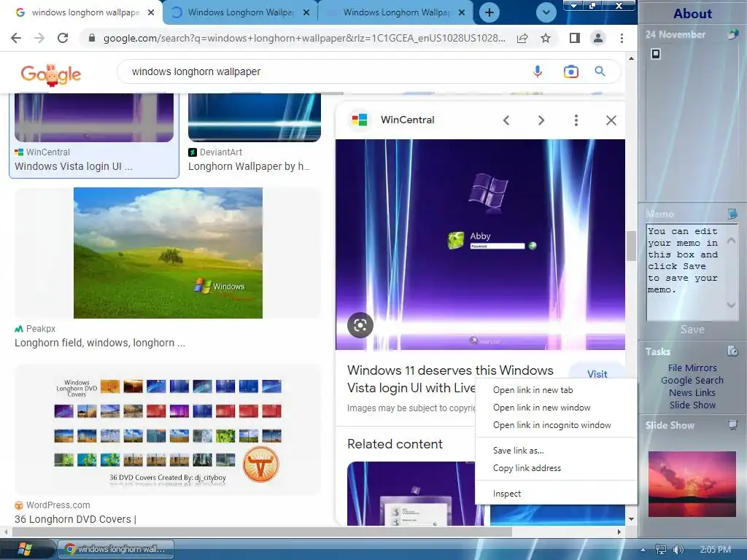Open the 36 Longhorn DVD Covers thumbnail
Screen dimensions: 747x560
(x=168, y=429)
